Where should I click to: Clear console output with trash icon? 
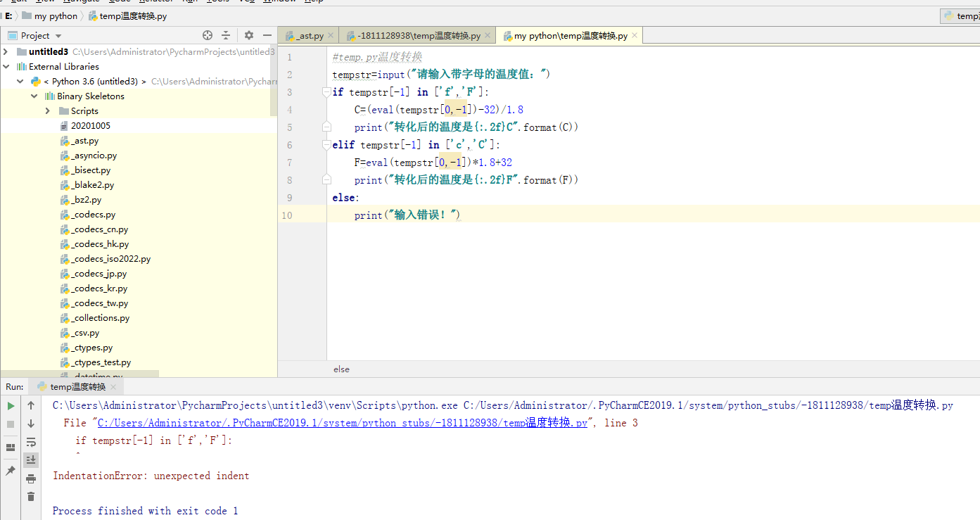[x=31, y=497]
